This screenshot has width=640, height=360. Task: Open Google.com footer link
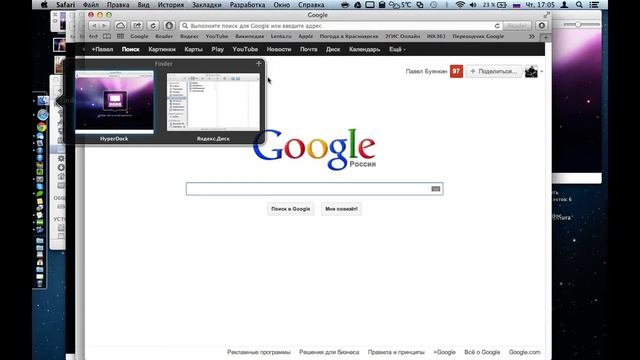click(524, 352)
